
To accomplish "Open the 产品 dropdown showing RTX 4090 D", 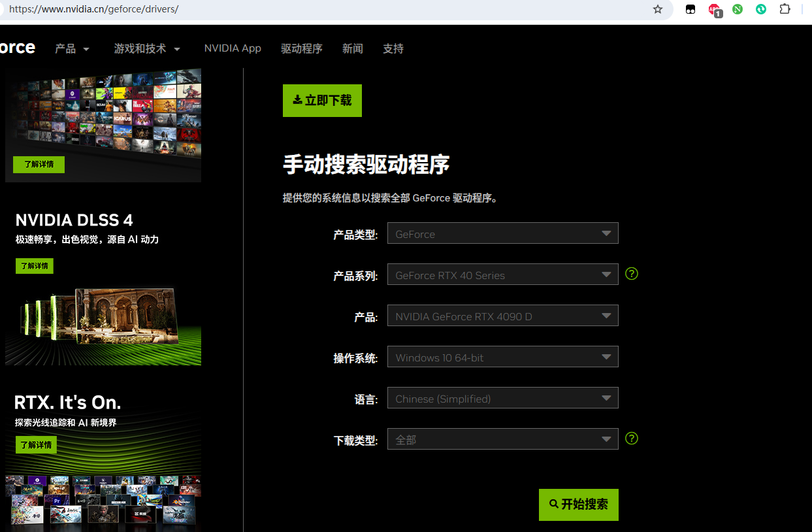I will tap(502, 316).
